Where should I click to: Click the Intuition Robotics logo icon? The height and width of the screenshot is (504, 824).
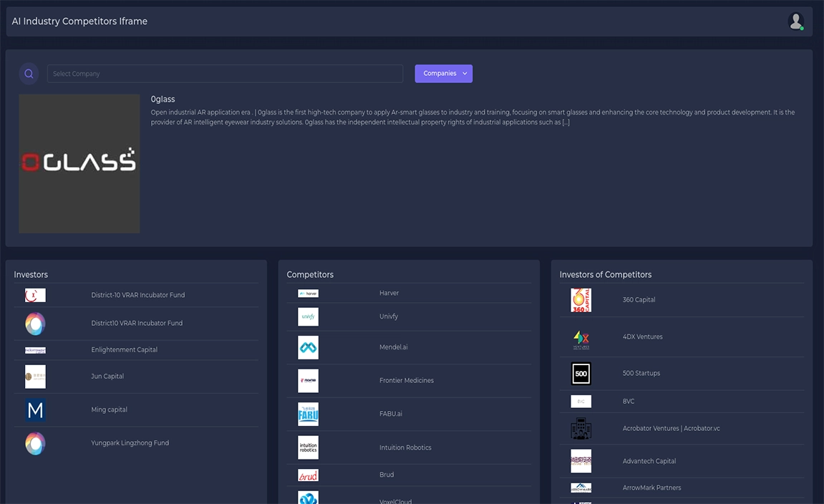pyautogui.click(x=308, y=447)
